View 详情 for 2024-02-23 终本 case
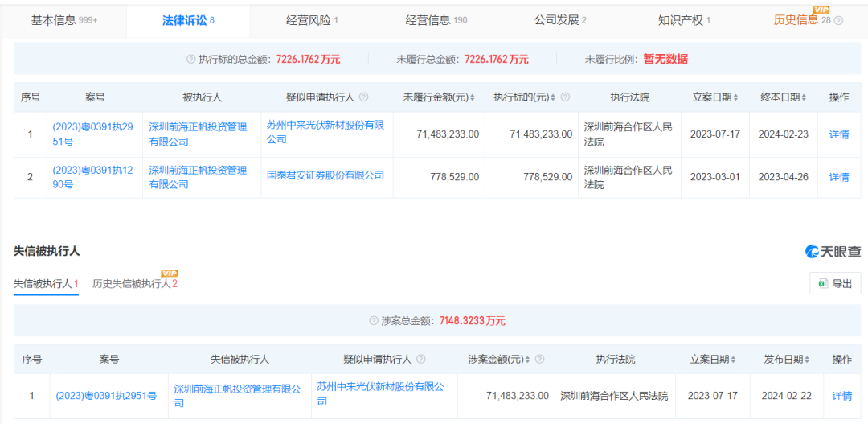Screen dimensions: 868x424 838,134
